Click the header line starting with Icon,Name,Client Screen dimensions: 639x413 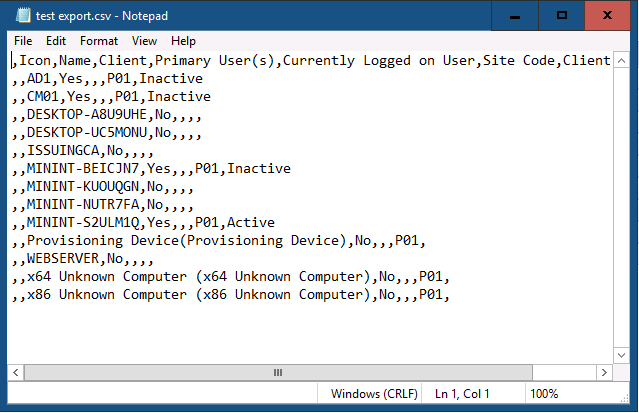coord(311,61)
